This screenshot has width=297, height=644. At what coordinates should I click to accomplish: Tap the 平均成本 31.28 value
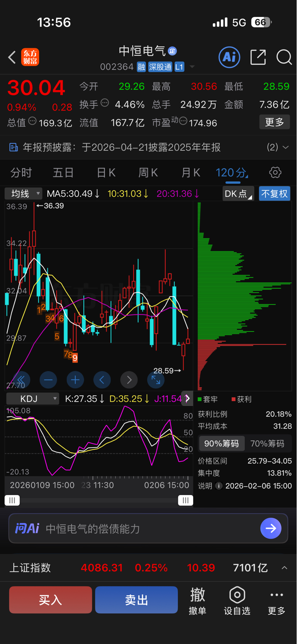(x=282, y=426)
